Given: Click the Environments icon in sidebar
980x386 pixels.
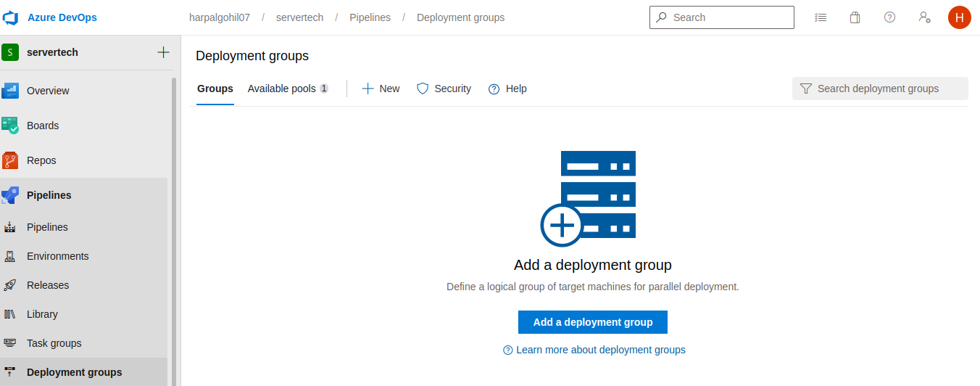Looking at the screenshot, I should pyautogui.click(x=10, y=256).
